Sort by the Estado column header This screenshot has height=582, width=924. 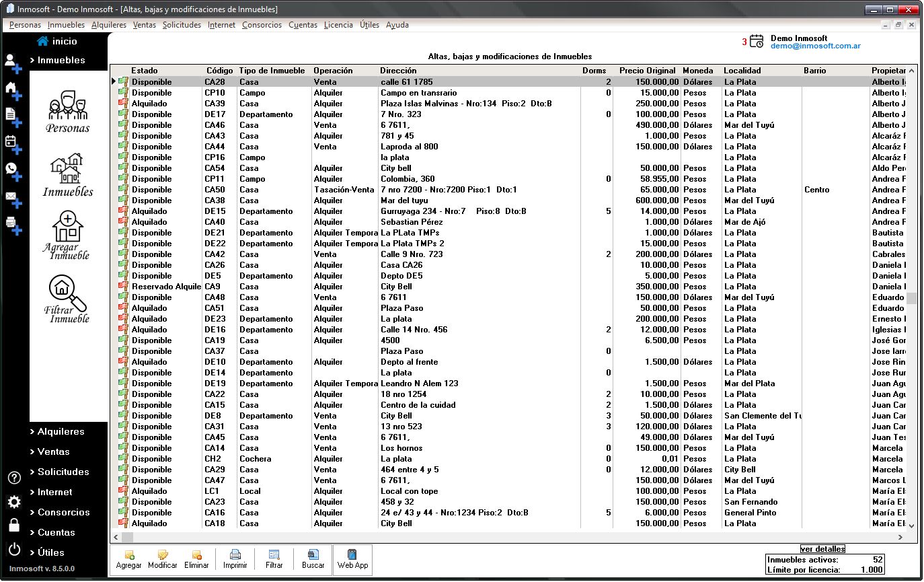(166, 70)
